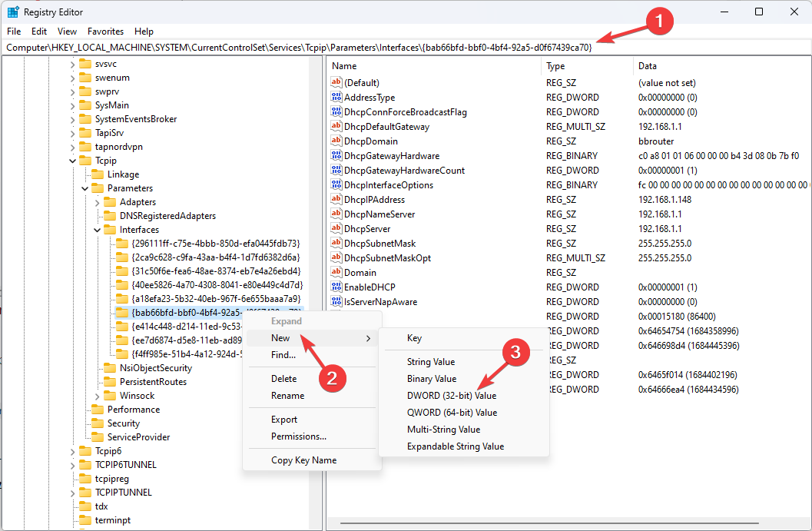Collapse the Tcpip tree node
Image resolution: width=812 pixels, height=531 pixels.
coord(72,161)
